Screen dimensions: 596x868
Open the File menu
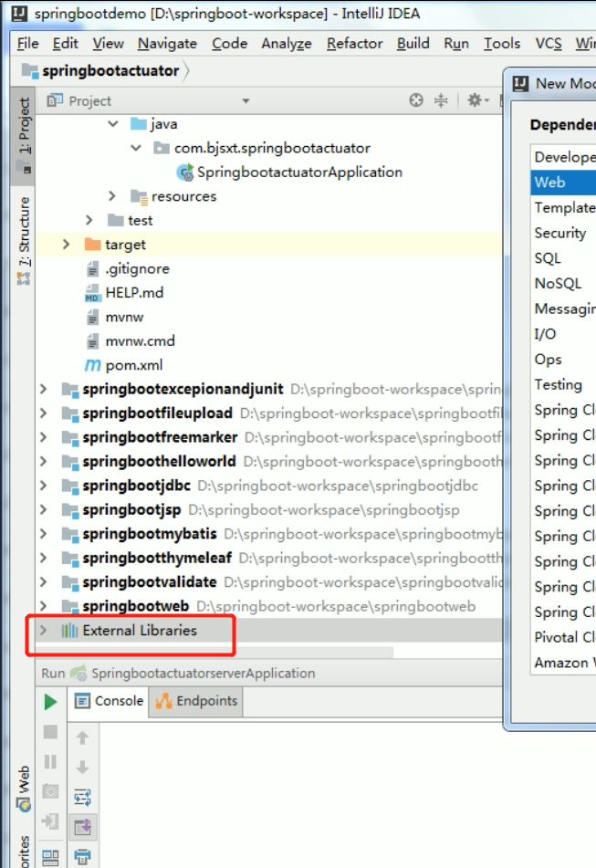[27, 43]
